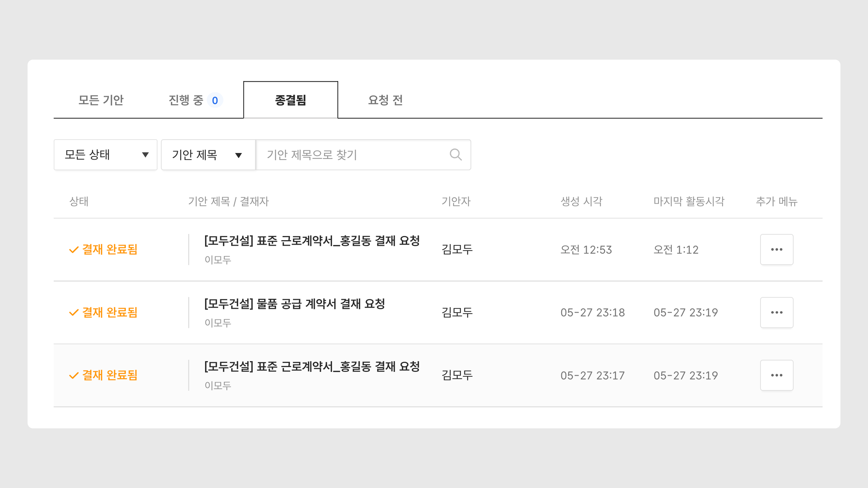
Task: Switch to the 모든 기안 tab
Action: point(101,100)
